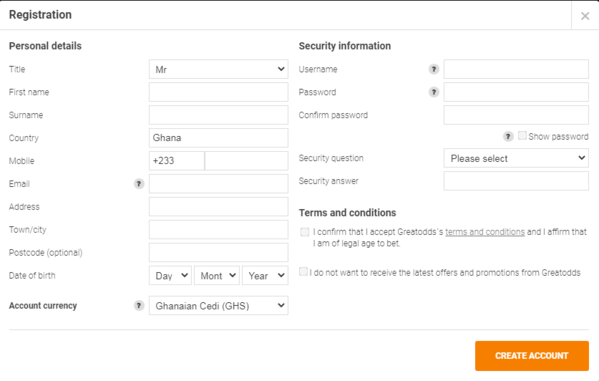The height and width of the screenshot is (381, 599).
Task: Click the Password help question mark icon
Action: [434, 92]
